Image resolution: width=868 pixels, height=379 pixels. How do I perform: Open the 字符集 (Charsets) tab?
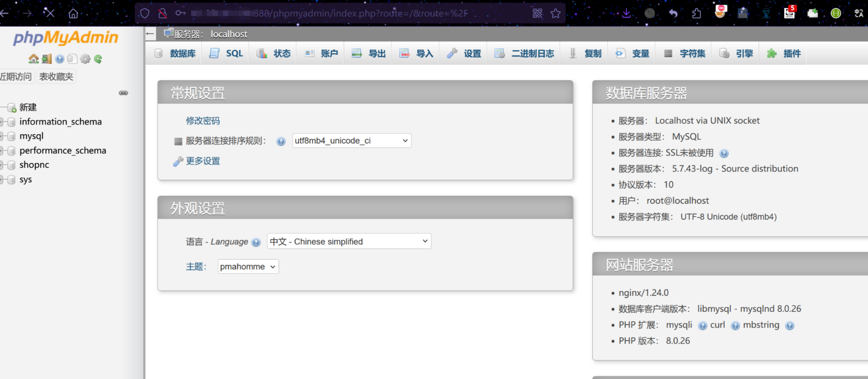point(684,54)
